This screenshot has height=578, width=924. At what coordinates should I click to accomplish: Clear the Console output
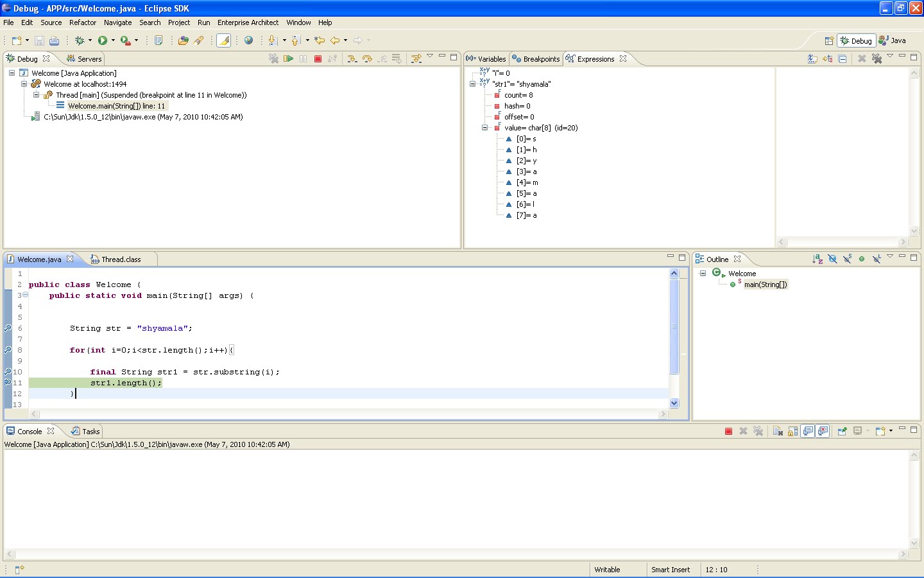(x=778, y=431)
